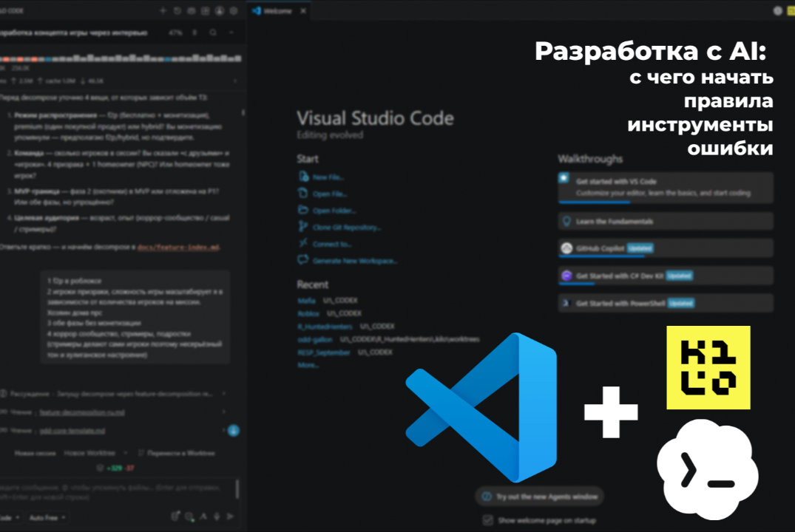Click the 47% context usage indicator
Image resolution: width=795 pixels, height=532 pixels.
pos(175,33)
